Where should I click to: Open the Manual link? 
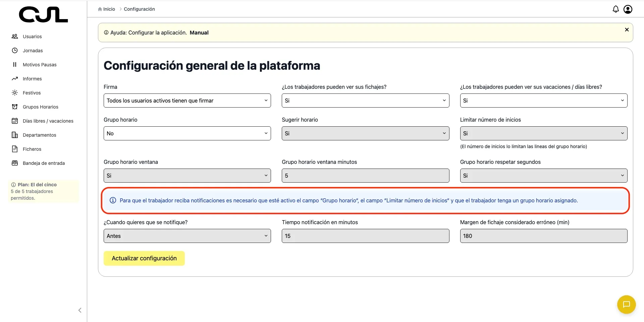(199, 33)
